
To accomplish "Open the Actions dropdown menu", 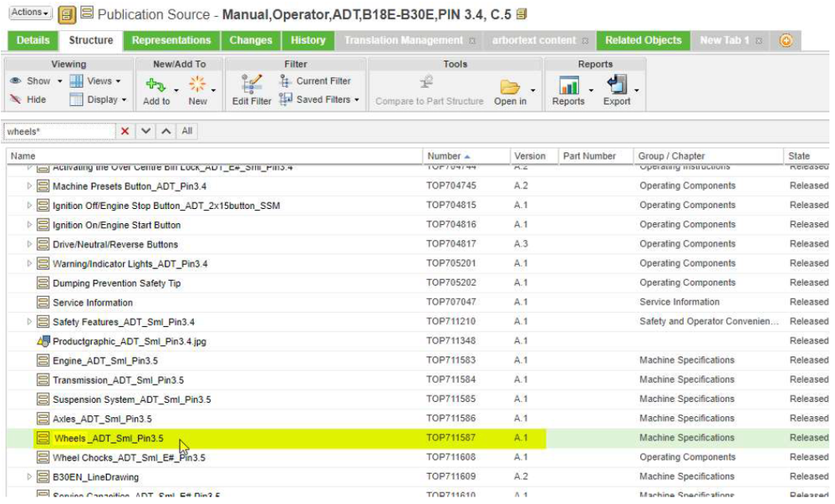I will coord(30,13).
